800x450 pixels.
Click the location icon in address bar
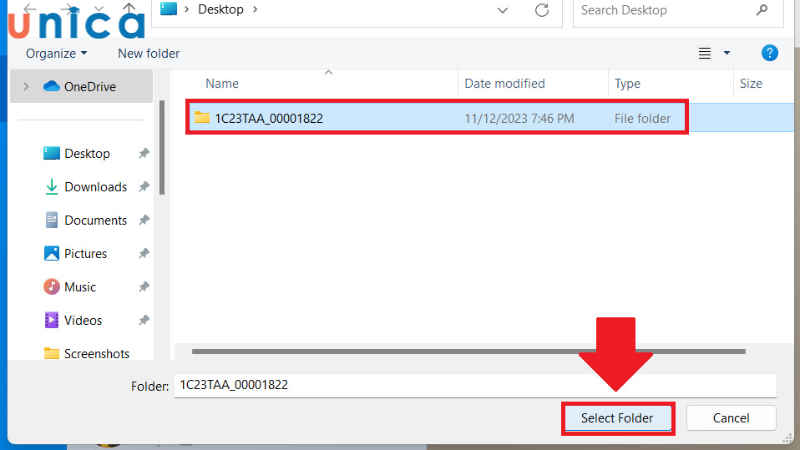point(168,9)
